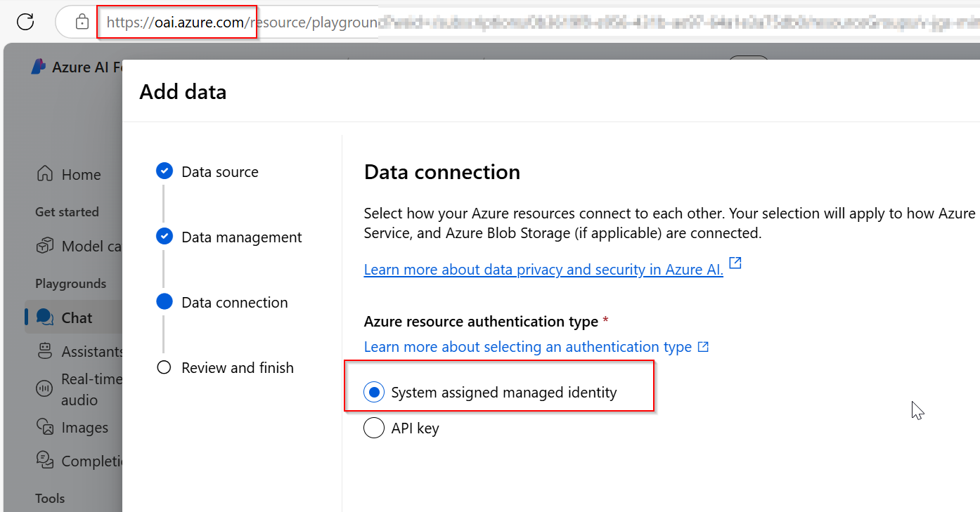This screenshot has width=980, height=512.
Task: Click the Data source completed checkmark
Action: click(165, 171)
